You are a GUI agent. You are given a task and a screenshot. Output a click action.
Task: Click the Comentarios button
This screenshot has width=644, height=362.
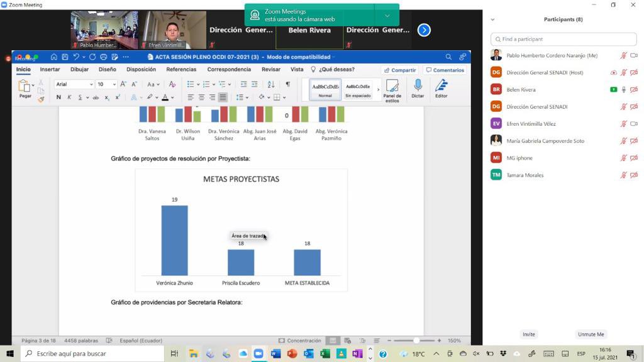pyautogui.click(x=445, y=70)
